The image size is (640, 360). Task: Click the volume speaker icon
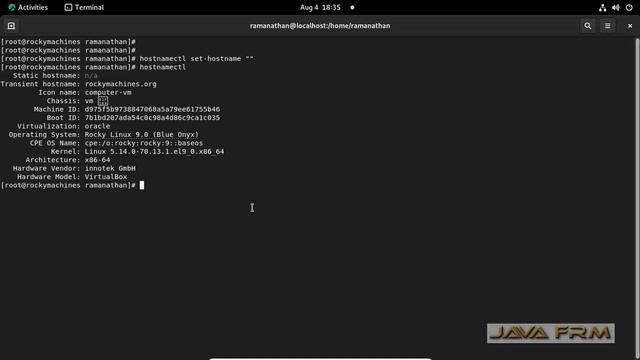(616, 7)
